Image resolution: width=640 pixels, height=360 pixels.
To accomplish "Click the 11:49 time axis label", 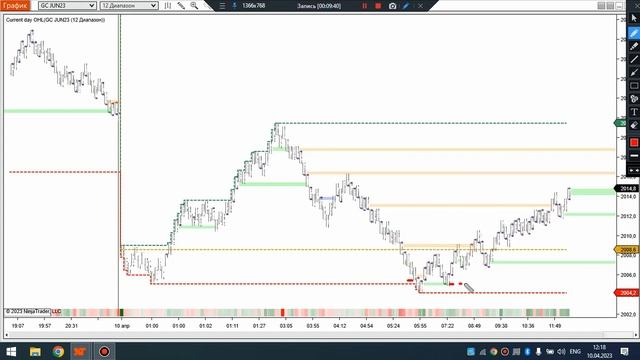I will [x=555, y=326].
